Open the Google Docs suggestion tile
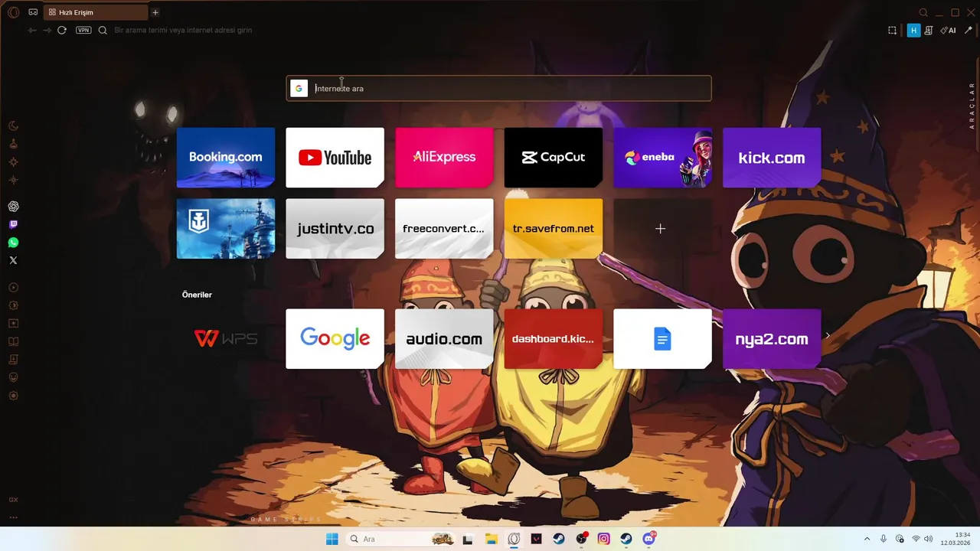980x551 pixels. 662,339
